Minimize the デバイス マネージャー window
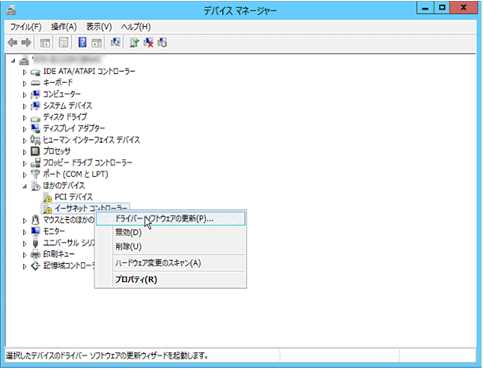 point(425,8)
